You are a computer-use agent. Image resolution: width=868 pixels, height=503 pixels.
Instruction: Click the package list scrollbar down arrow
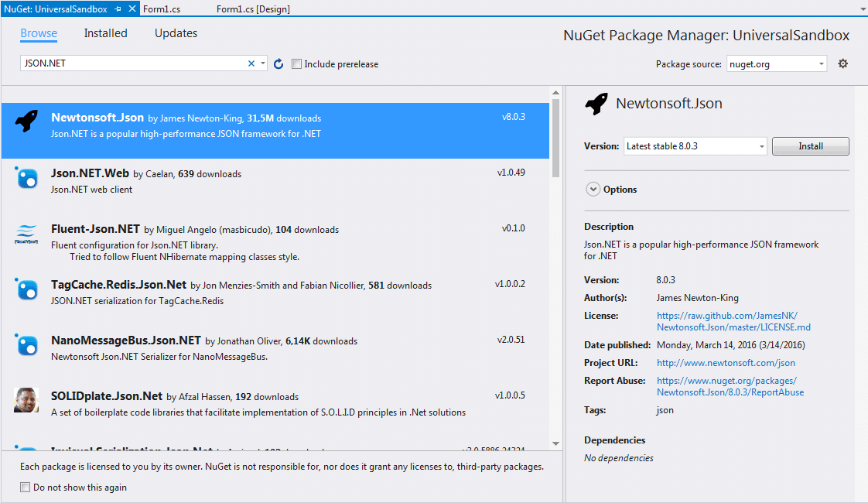[555, 443]
